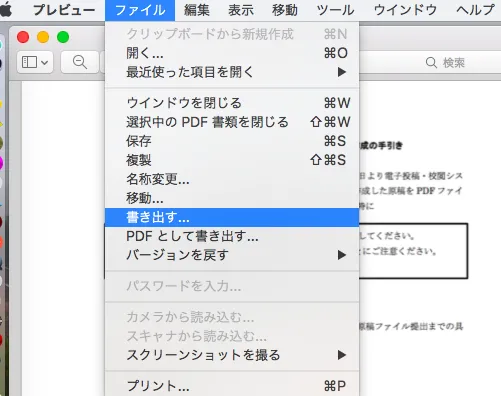
Task: Close the Preview window with red button
Action: (x=23, y=37)
